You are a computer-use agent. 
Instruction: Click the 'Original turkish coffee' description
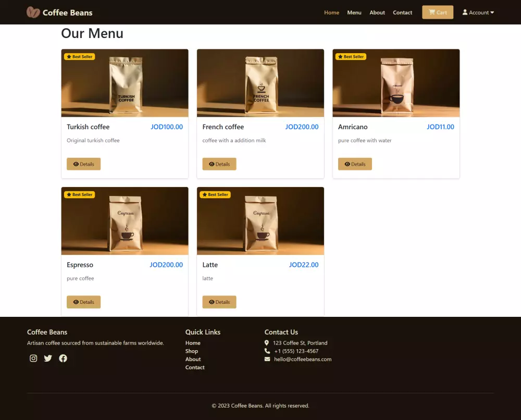click(x=93, y=140)
